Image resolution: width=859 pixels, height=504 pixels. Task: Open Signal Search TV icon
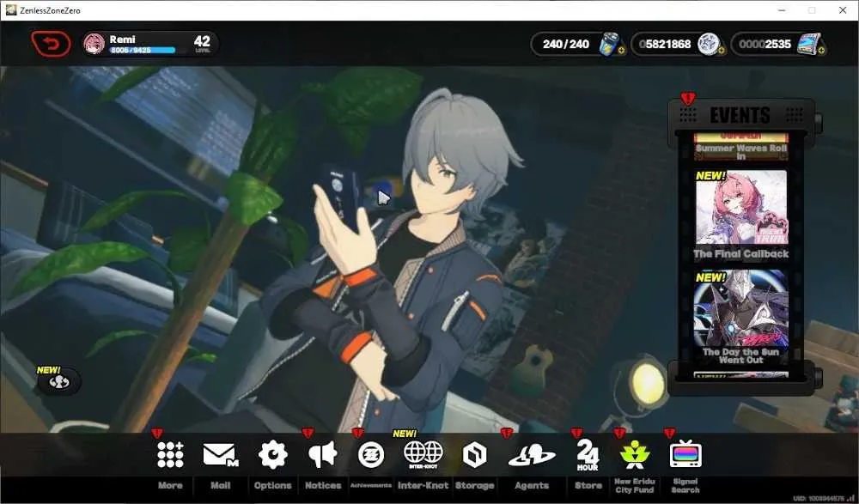pos(685,453)
